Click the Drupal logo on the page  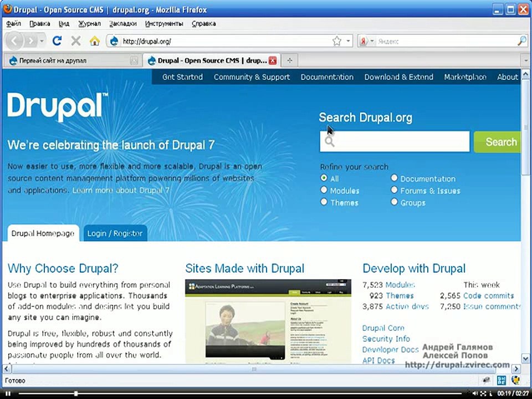pos(58,107)
